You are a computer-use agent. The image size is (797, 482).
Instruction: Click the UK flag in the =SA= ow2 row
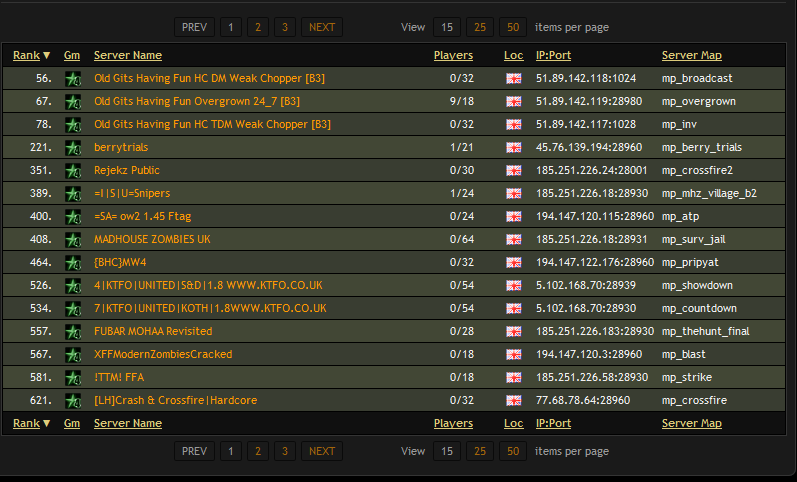[x=513, y=217]
